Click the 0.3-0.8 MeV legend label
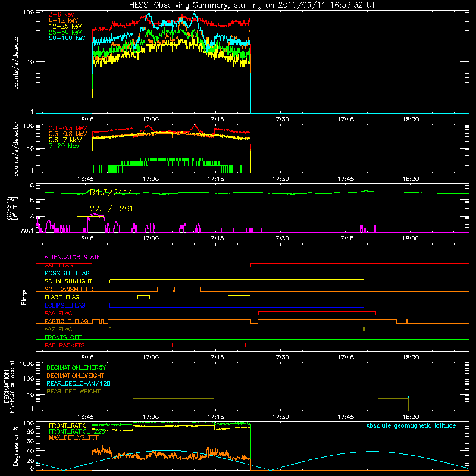This screenshot has width=476, height=476. tap(68, 134)
